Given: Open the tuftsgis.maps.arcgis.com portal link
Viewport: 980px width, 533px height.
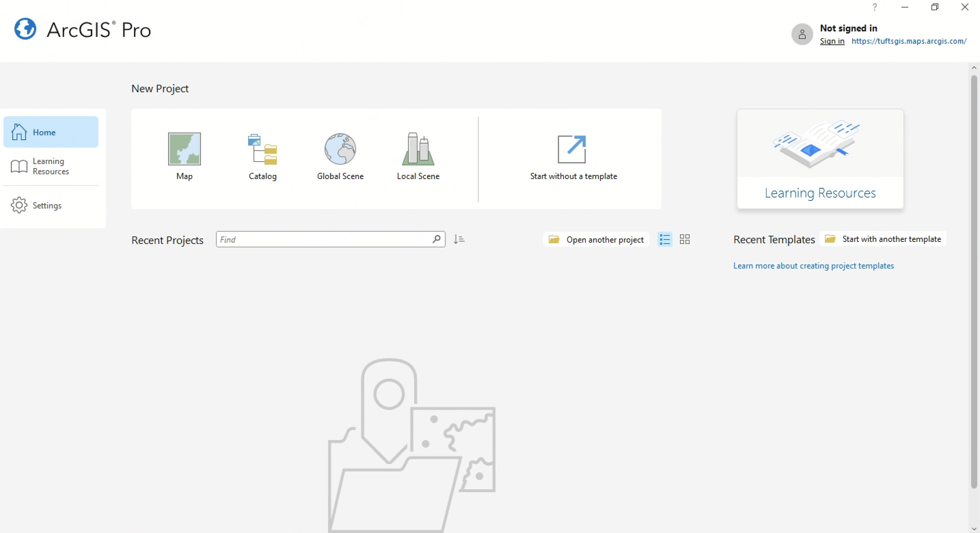Looking at the screenshot, I should coord(909,41).
